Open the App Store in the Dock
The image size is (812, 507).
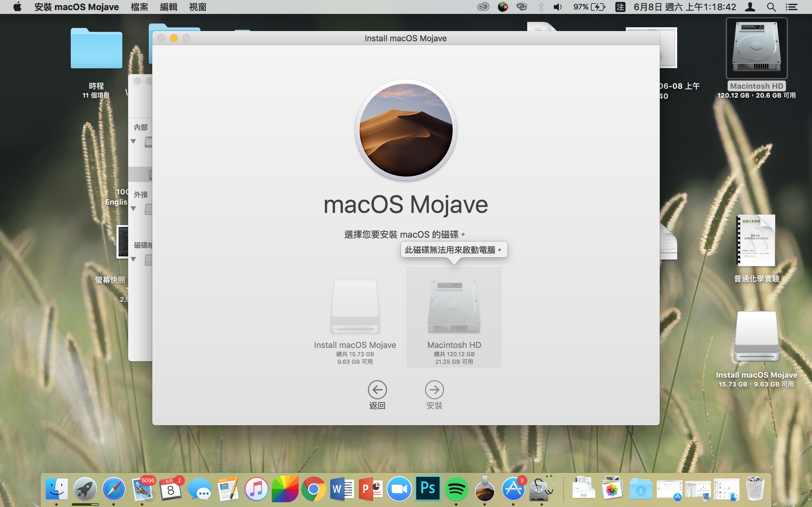513,489
